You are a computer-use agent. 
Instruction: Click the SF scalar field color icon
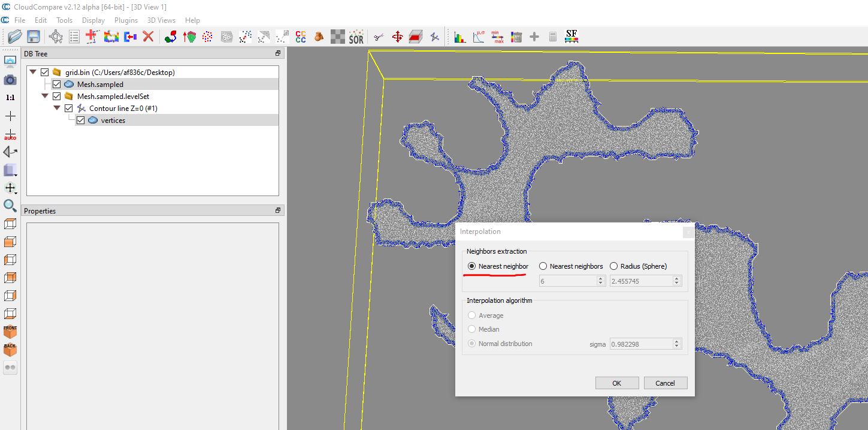click(571, 37)
